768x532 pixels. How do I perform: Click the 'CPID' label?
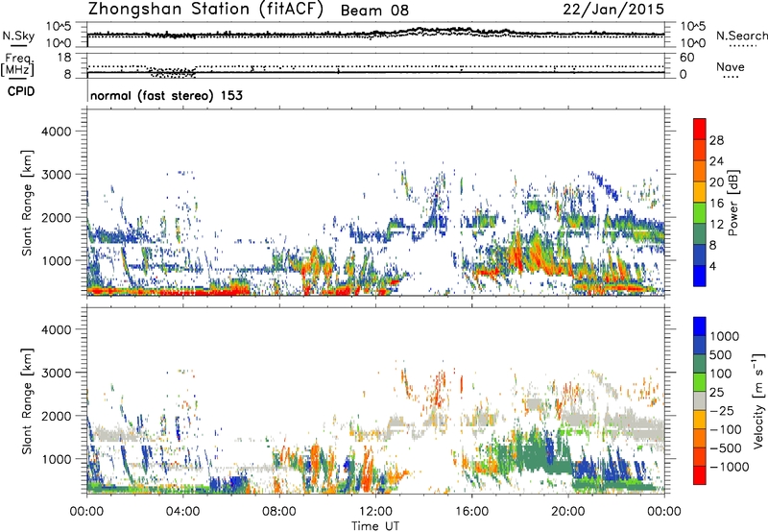tap(21, 91)
